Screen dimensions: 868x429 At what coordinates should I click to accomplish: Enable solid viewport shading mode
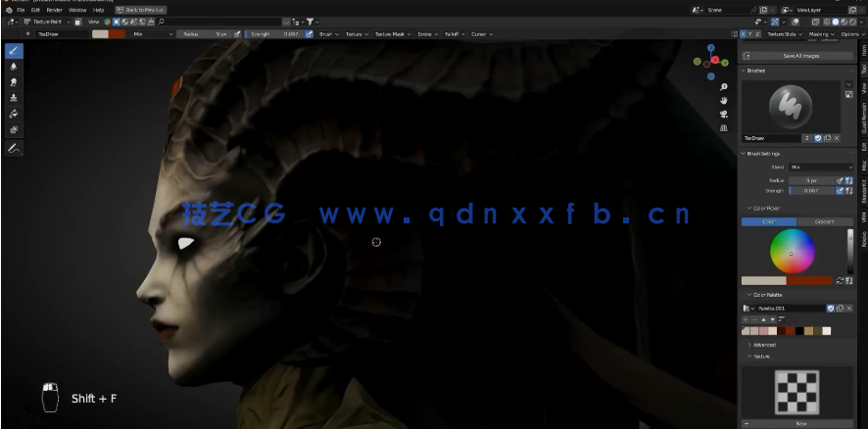click(x=836, y=23)
